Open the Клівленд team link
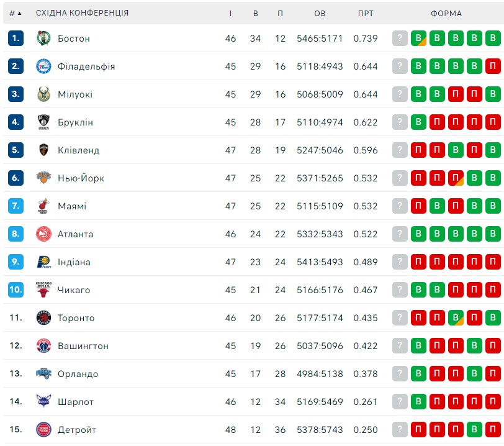 point(78,150)
